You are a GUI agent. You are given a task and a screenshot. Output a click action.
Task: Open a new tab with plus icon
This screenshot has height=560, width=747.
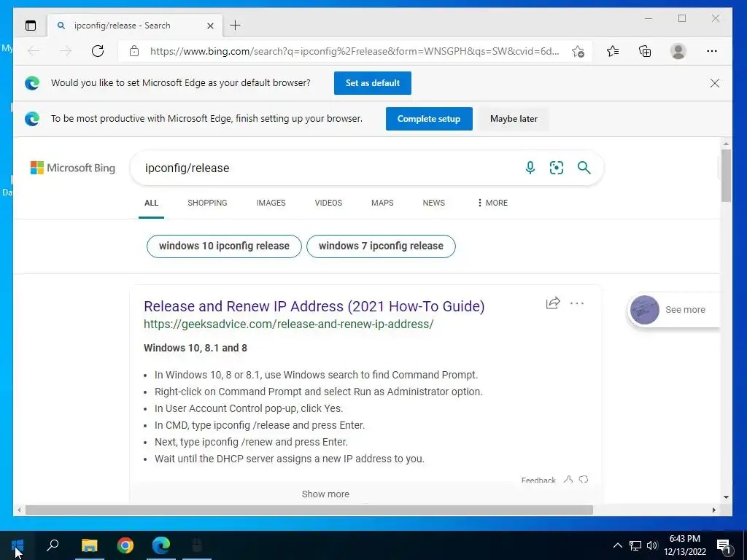pyautogui.click(x=235, y=26)
